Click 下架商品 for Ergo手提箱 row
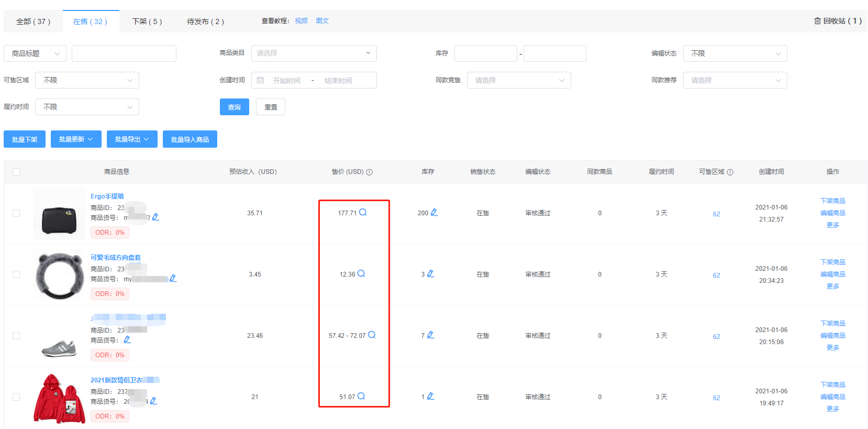 (833, 201)
